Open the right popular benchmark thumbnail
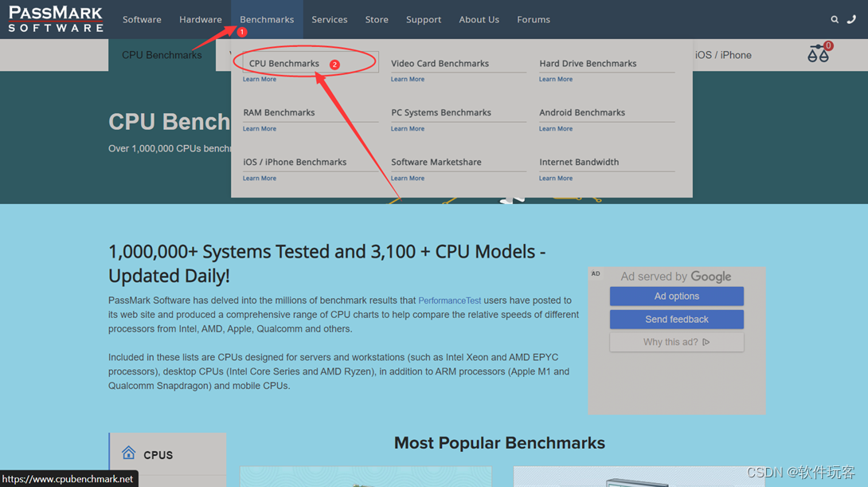 coord(639,477)
